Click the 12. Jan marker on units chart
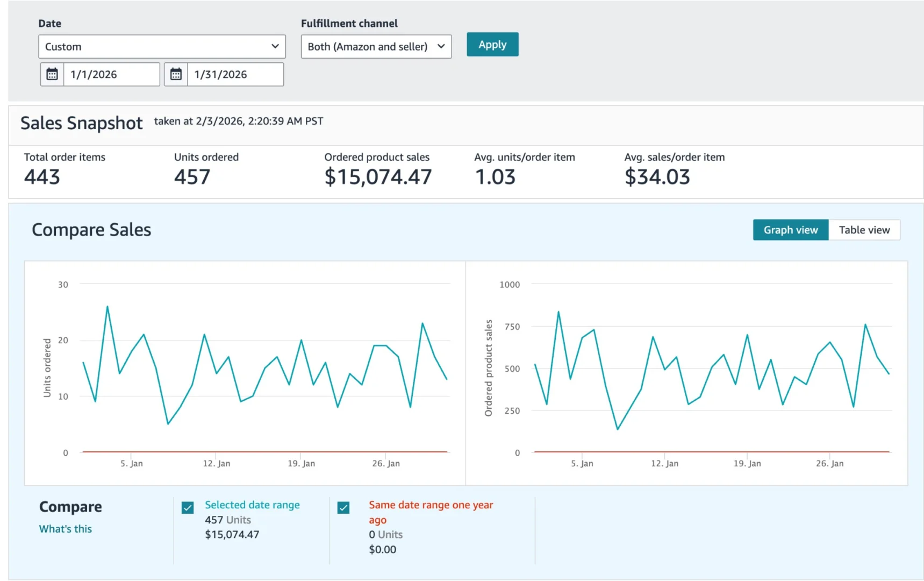The height and width of the screenshot is (581, 924). click(x=216, y=463)
